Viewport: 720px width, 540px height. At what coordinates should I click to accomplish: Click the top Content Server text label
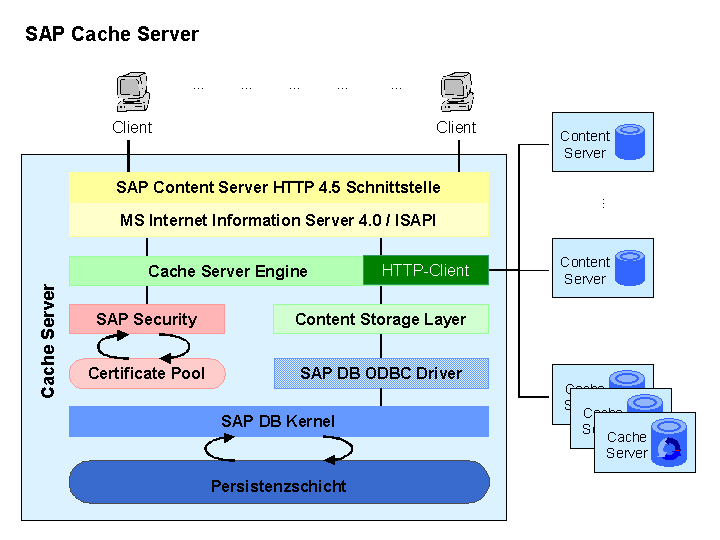coord(585,144)
